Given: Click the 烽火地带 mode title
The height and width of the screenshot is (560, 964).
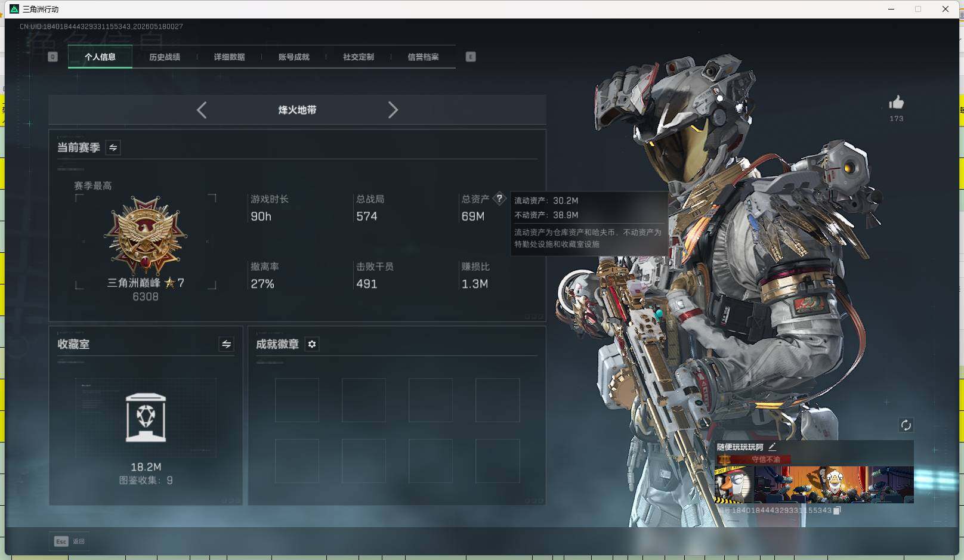Looking at the screenshot, I should tap(297, 110).
